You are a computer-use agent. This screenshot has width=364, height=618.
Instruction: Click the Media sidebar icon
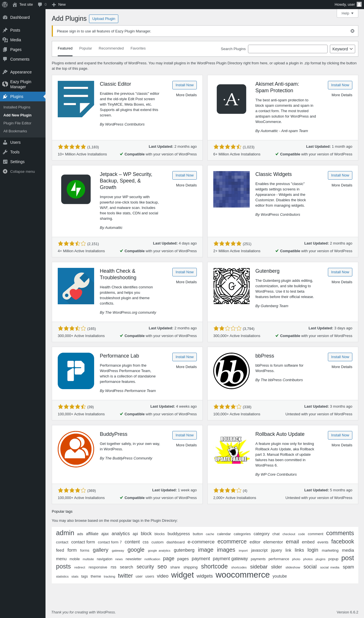tap(5, 40)
